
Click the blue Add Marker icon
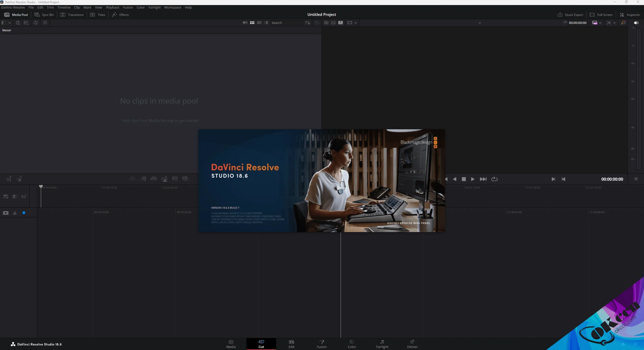[x=24, y=213]
